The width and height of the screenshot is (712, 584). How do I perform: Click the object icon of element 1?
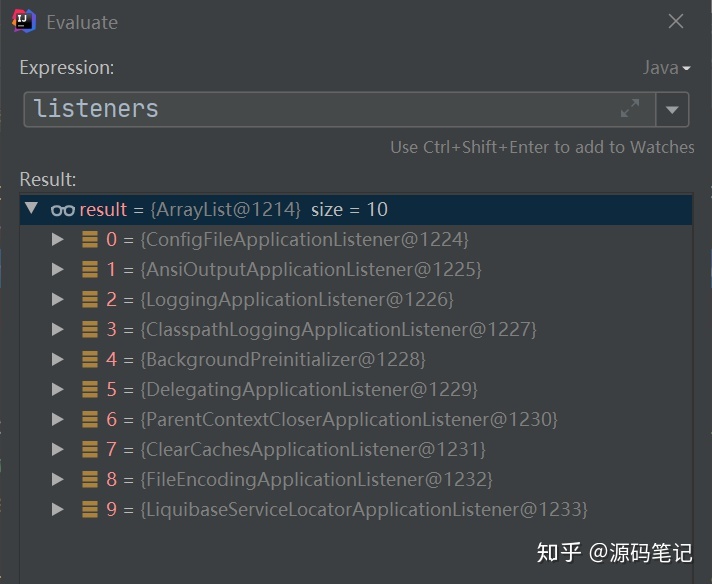[x=90, y=269]
